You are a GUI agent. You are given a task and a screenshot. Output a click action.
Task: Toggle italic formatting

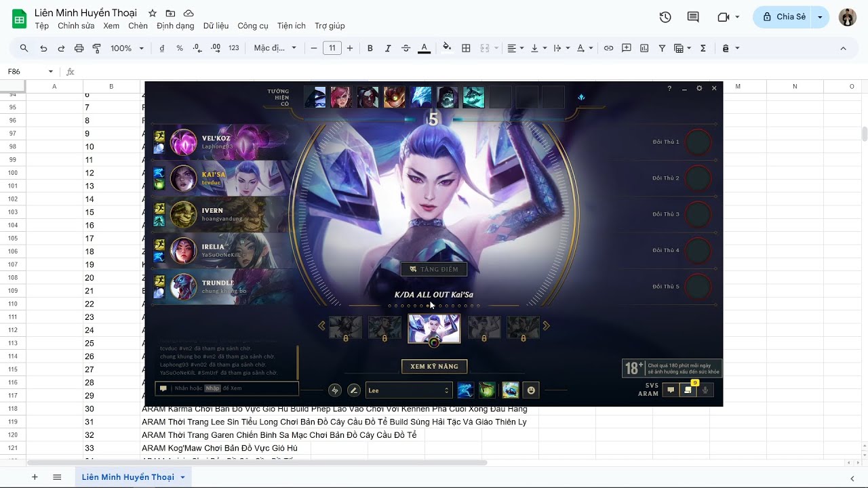point(388,48)
